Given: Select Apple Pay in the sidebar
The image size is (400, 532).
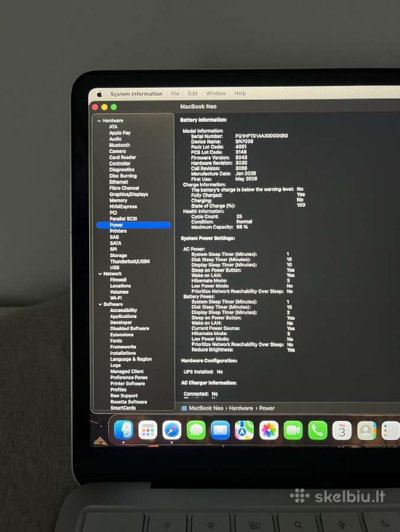Looking at the screenshot, I should tap(120, 133).
